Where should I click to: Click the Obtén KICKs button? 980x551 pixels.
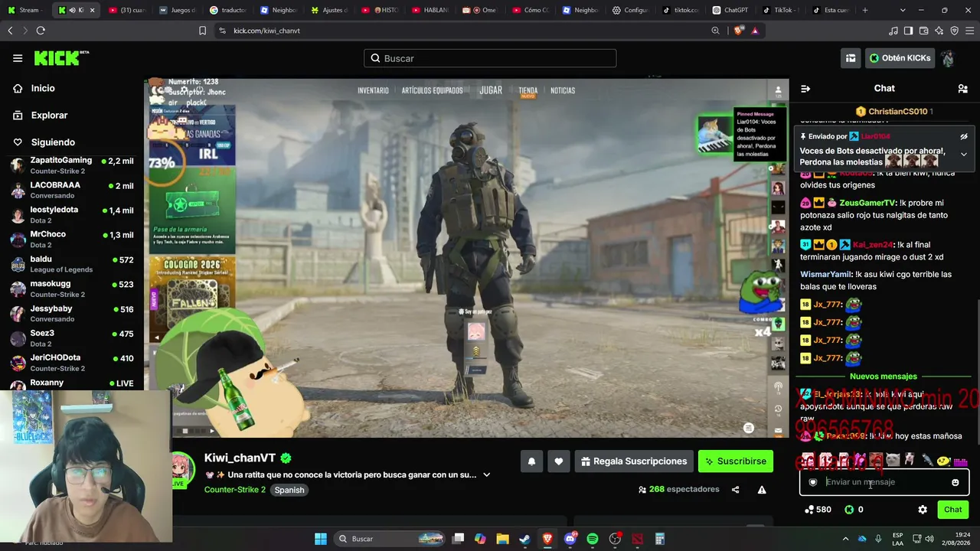[x=900, y=58]
